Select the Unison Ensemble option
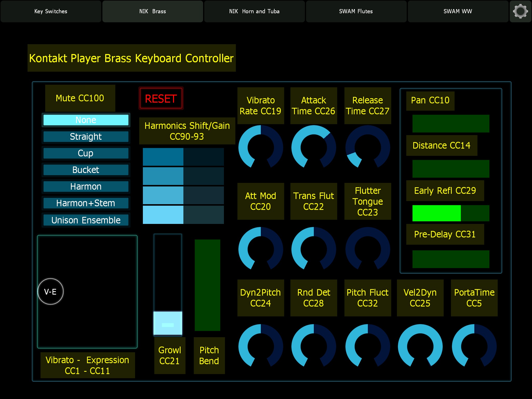 tap(86, 220)
